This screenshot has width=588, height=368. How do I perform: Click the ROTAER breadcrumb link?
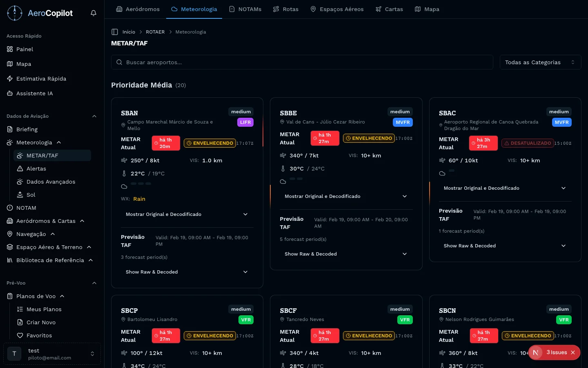pos(155,32)
